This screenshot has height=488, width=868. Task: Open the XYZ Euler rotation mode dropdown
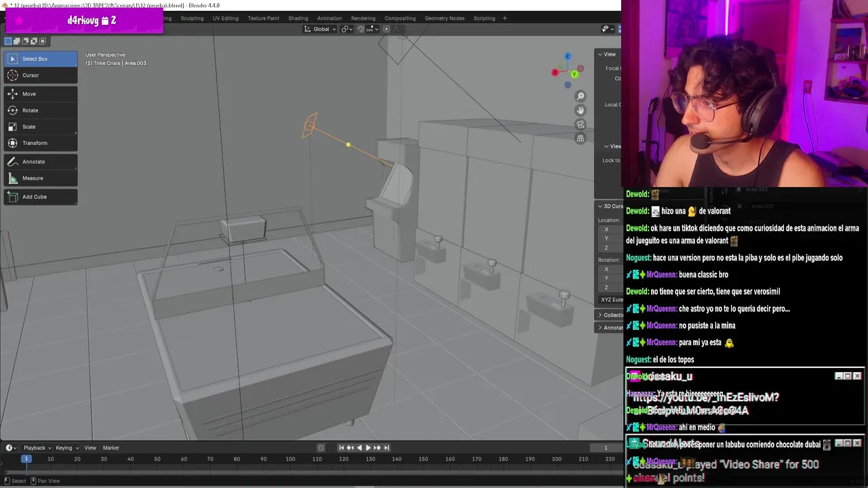[611, 300]
